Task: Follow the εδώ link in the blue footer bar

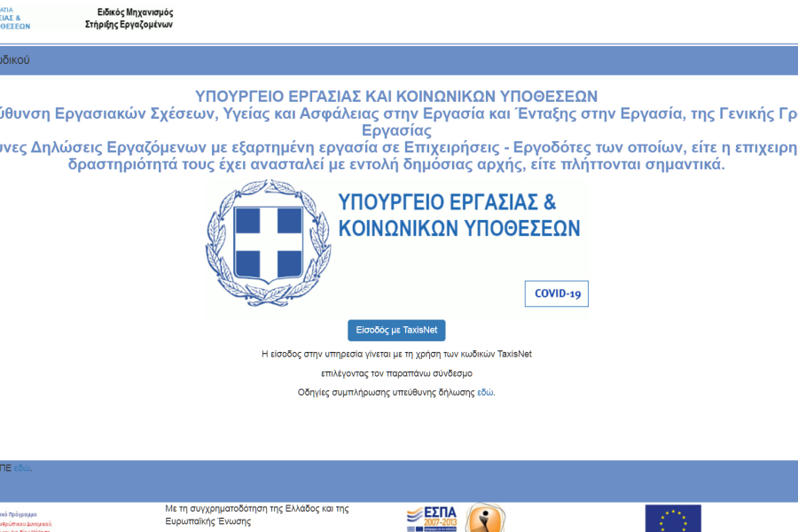Action: click(22, 468)
